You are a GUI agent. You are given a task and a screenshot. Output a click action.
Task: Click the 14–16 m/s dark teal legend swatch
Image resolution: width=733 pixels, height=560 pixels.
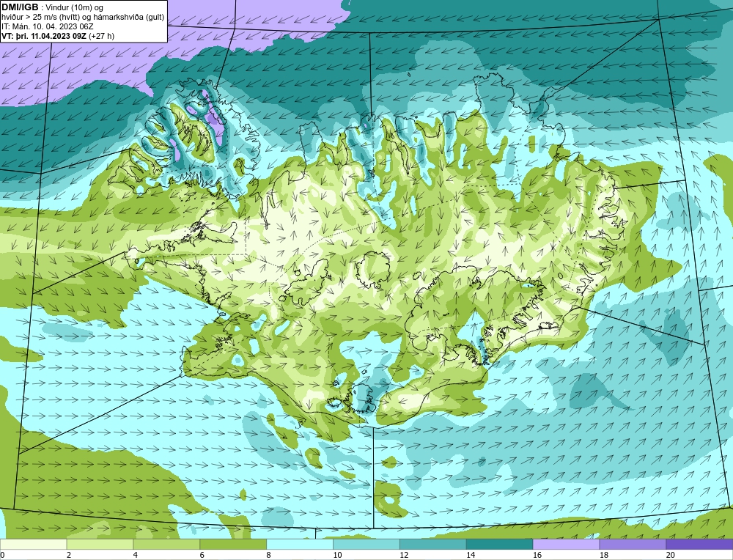[500, 544]
